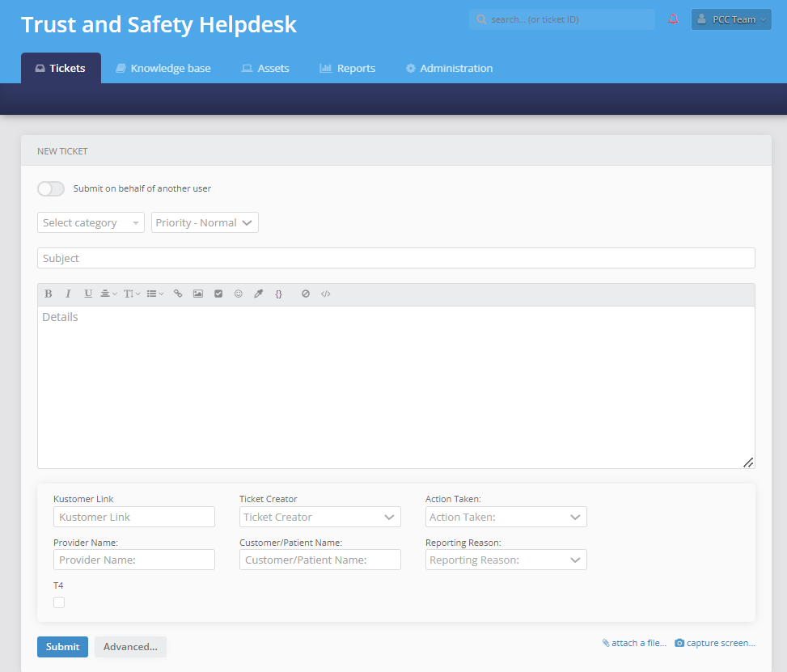787x672 pixels.
Task: Enable Submit on behalf of another user
Action: tap(51, 188)
